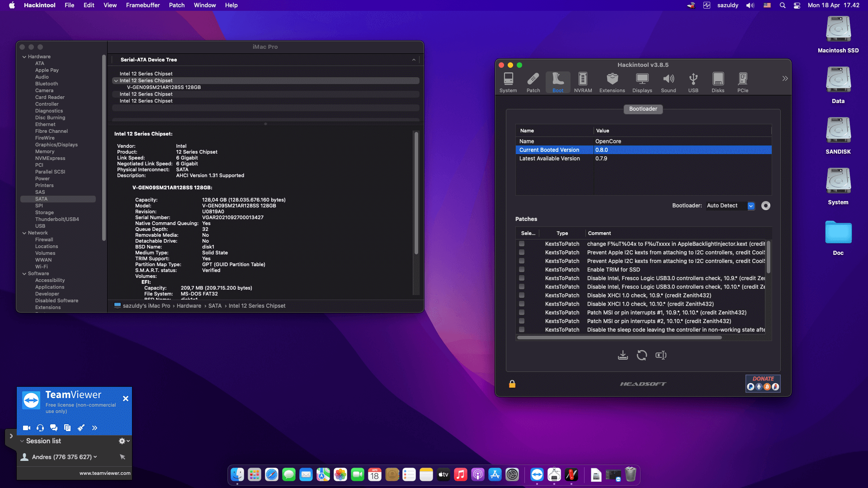This screenshot has width=868, height=488.
Task: Check 'Patch MSI or pin interrupts #2' patch
Action: [x=522, y=321]
